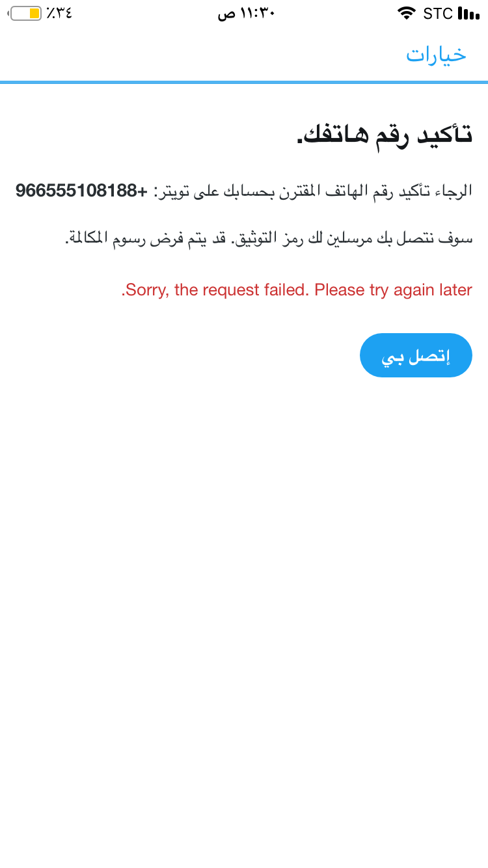
Task: Tap the ٣٤٪ battery percentage text
Action: pos(59,13)
